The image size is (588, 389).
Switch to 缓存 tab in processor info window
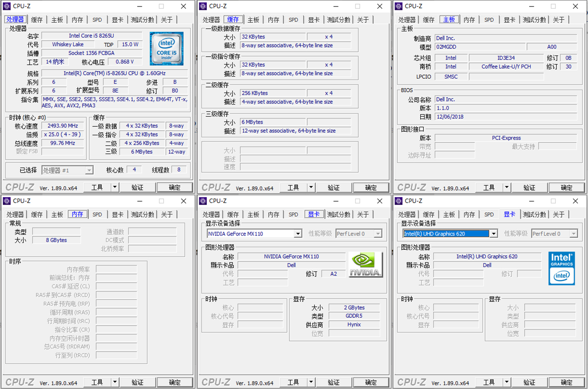click(37, 20)
